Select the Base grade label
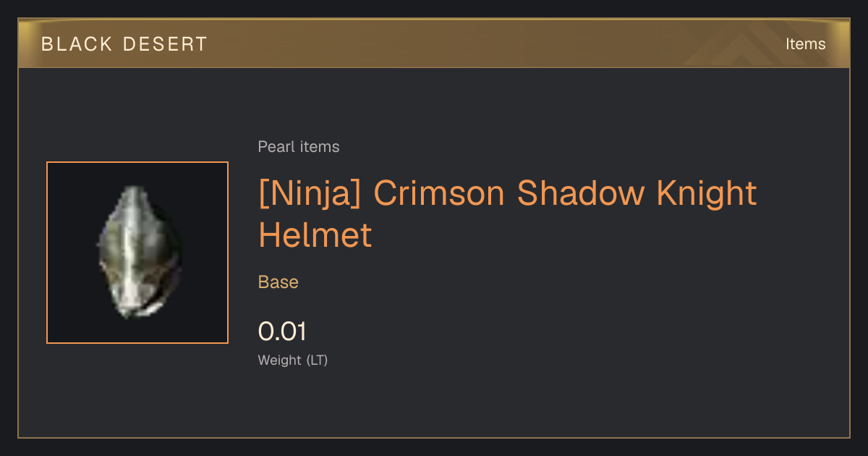Viewport: 868px width, 456px height. tap(278, 282)
